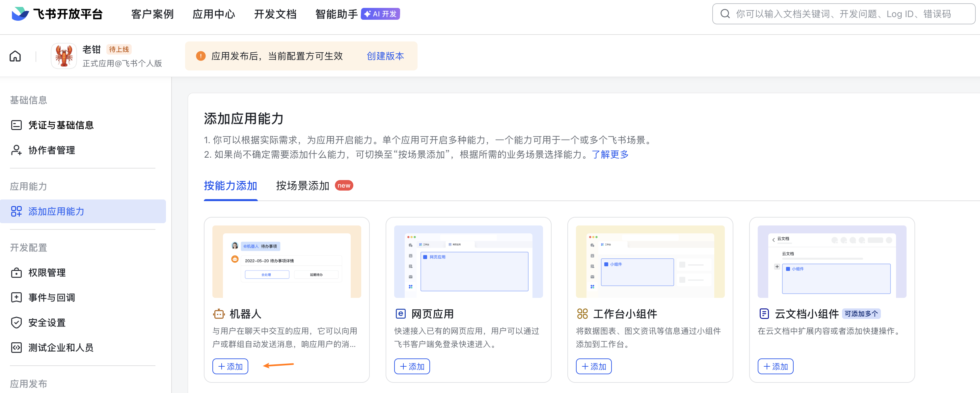Select 添加应用能力 in sidebar

click(83, 211)
